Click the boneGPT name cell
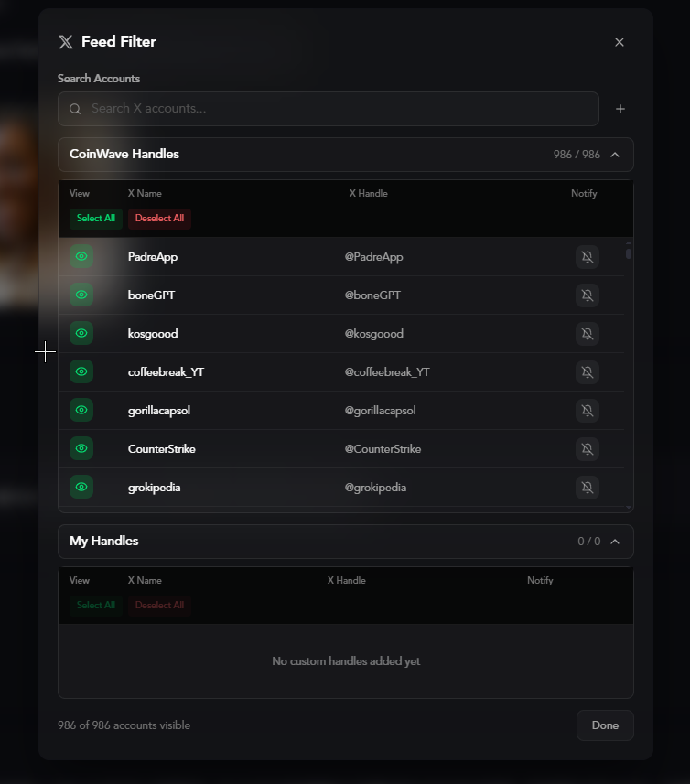The height and width of the screenshot is (784, 690). (152, 295)
